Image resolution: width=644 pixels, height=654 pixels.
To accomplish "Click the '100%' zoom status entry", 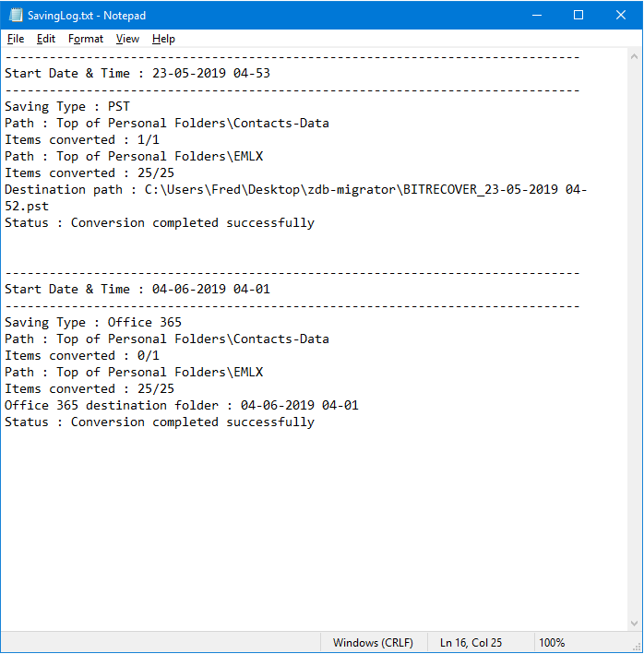I will (x=552, y=643).
